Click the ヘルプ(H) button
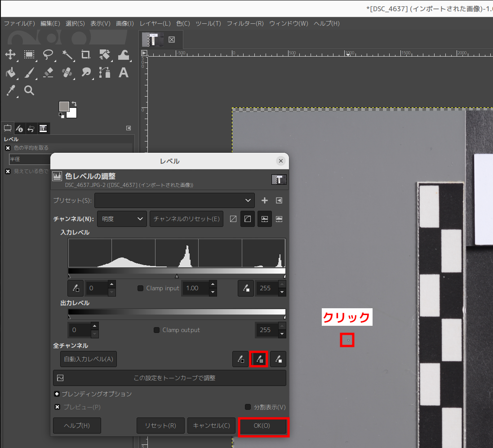Viewport: 493px width, 448px height. coord(77,426)
